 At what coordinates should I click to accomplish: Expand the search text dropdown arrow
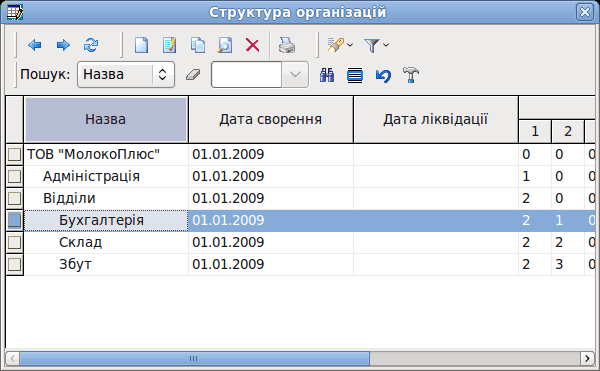point(295,75)
